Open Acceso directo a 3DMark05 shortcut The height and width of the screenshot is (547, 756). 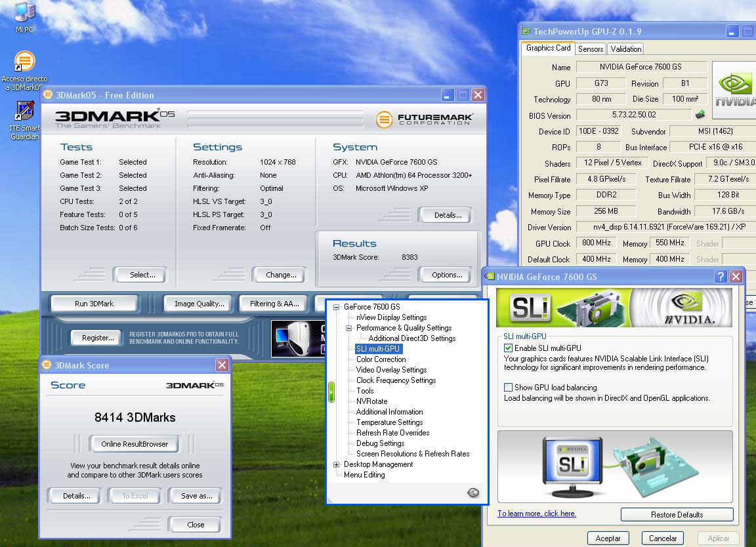point(24,70)
